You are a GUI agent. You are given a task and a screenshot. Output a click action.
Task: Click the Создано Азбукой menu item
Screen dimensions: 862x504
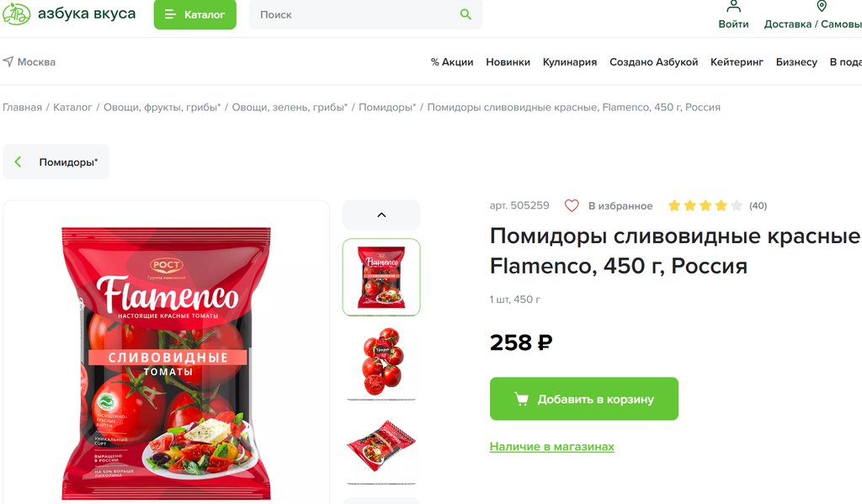click(x=653, y=62)
